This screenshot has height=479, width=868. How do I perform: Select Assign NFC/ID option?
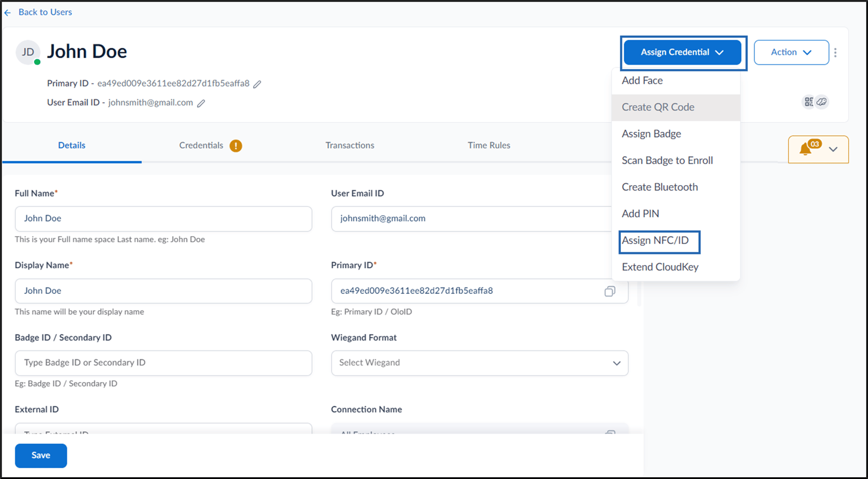pyautogui.click(x=676, y=241)
